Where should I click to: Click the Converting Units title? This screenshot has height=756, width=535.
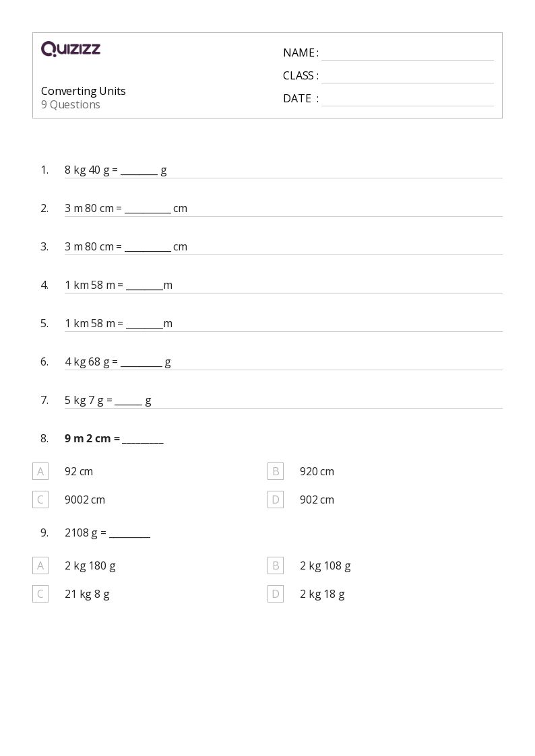(84, 91)
